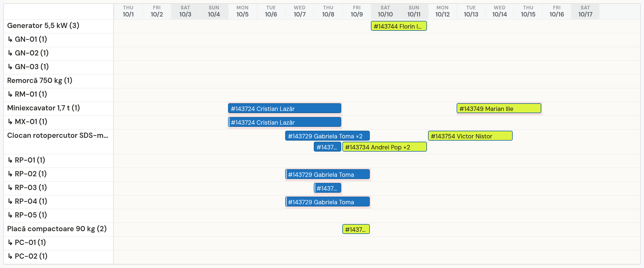Choose the Ciocan rotopercutor SDS-m… resource label

pyautogui.click(x=58, y=136)
